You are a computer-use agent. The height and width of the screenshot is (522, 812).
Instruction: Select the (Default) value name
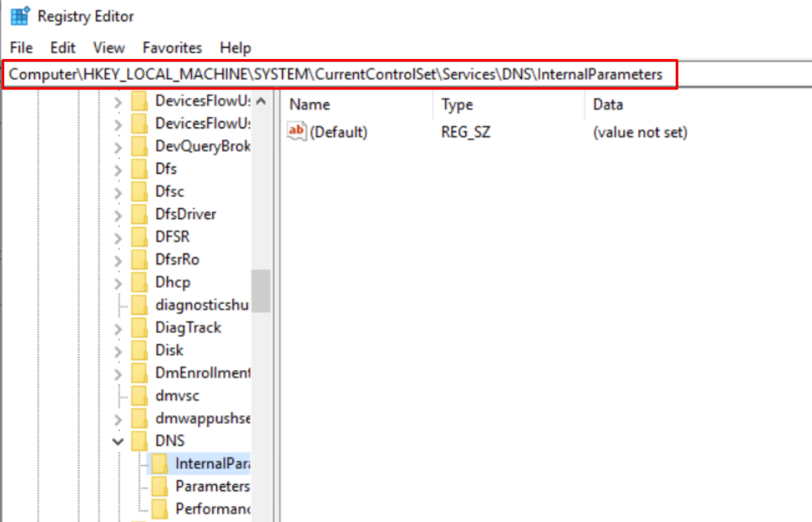339,132
